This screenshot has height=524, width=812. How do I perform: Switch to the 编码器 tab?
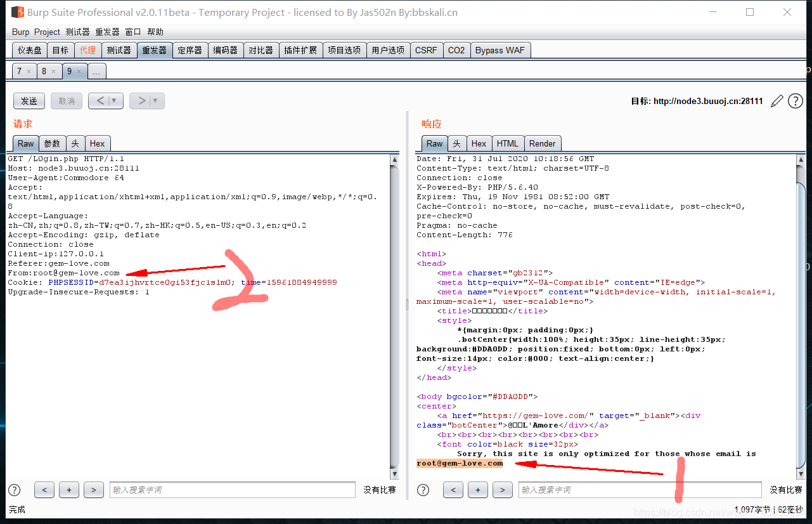(x=226, y=50)
